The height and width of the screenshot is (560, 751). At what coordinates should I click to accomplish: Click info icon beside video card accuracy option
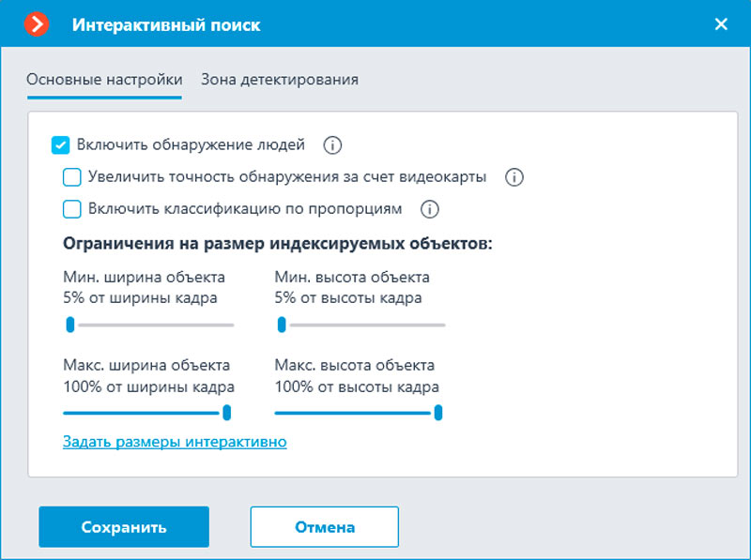pyautogui.click(x=513, y=177)
